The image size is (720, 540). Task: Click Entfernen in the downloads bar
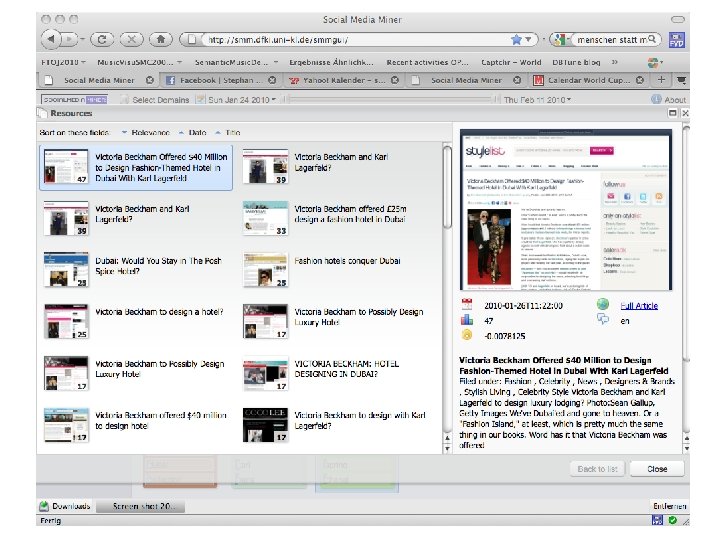click(669, 506)
